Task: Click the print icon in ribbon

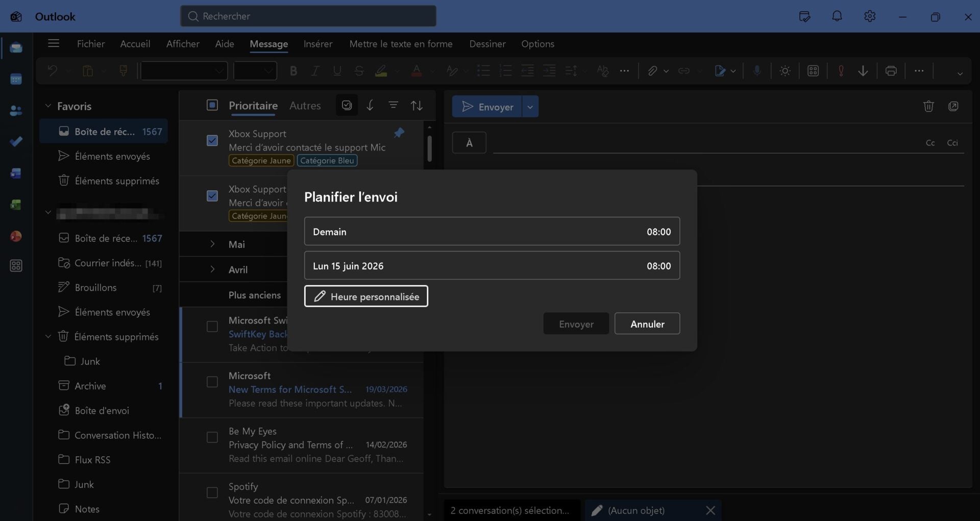Action: point(891,71)
